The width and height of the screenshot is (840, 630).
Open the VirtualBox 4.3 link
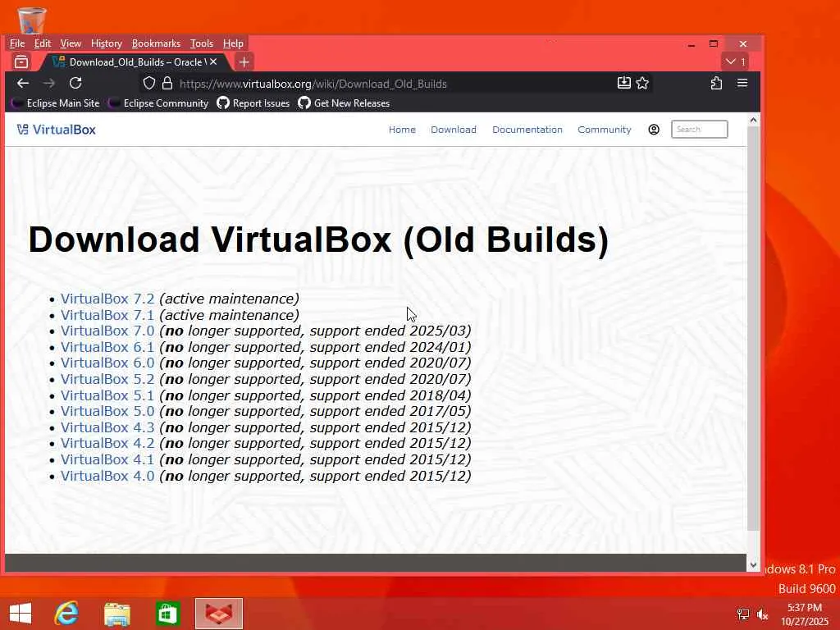click(x=107, y=427)
